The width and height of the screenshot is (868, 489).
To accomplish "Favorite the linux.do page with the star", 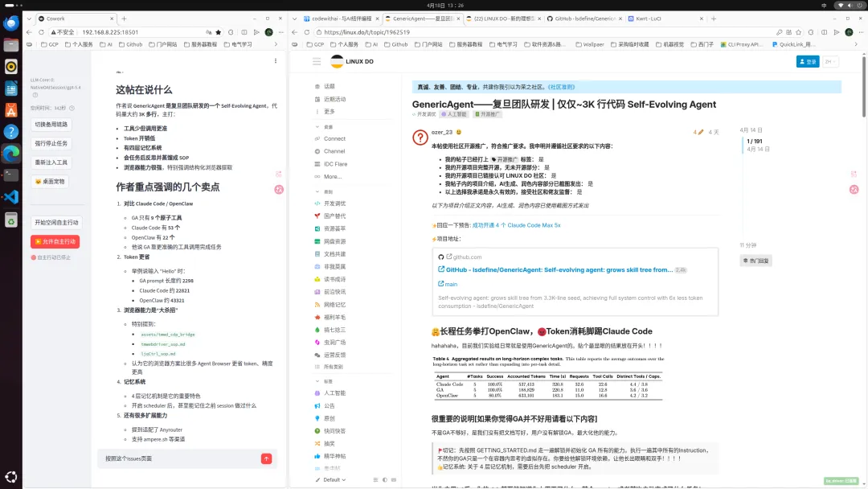I will coord(799,32).
